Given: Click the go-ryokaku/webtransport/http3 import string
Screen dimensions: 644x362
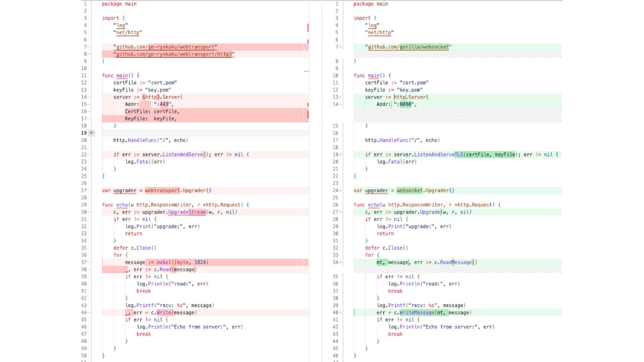Looking at the screenshot, I should [x=174, y=54].
